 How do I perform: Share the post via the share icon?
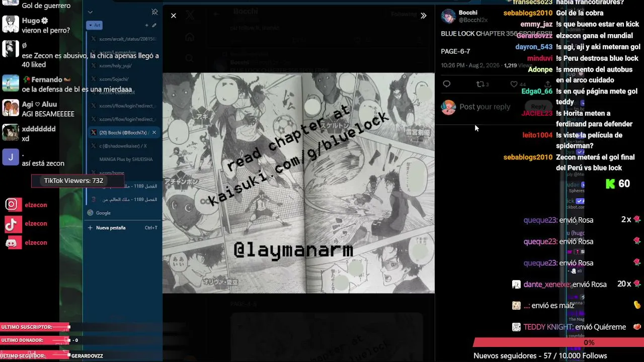click(x=548, y=84)
